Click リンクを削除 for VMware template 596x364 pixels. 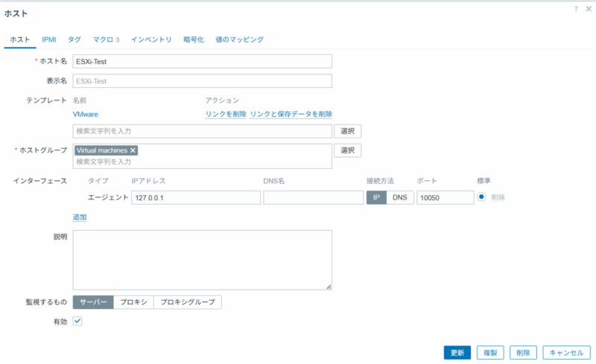(x=226, y=114)
